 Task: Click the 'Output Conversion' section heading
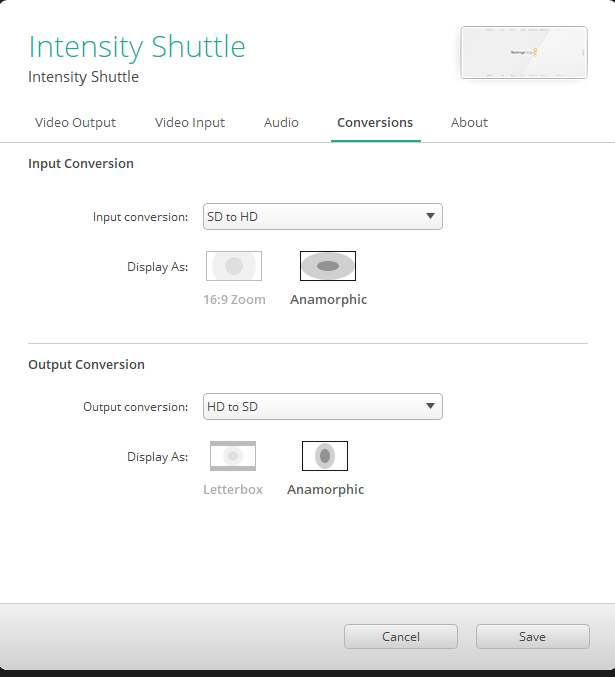click(x=86, y=364)
